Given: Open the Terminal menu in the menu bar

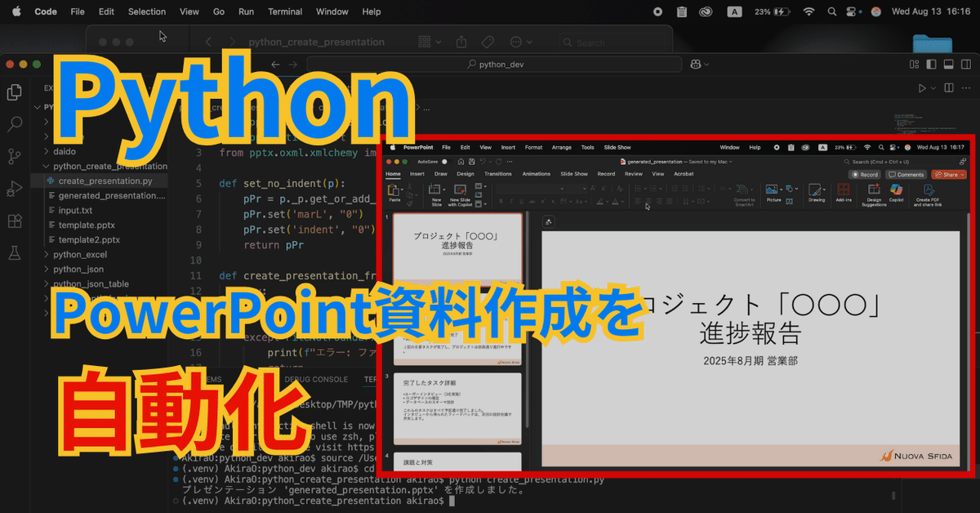Looking at the screenshot, I should coord(284,11).
